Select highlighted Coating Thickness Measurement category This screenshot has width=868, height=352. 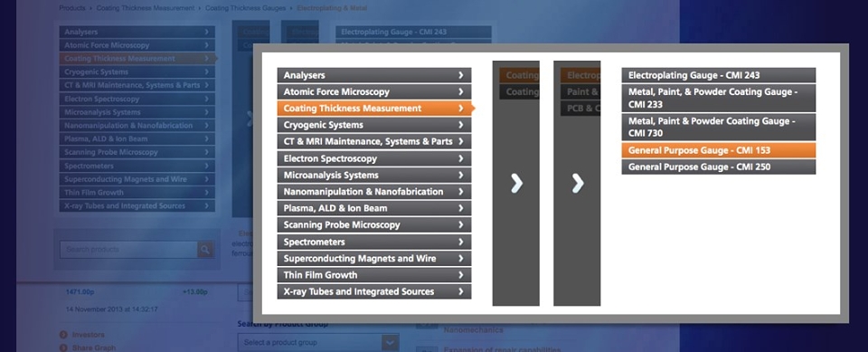click(374, 109)
